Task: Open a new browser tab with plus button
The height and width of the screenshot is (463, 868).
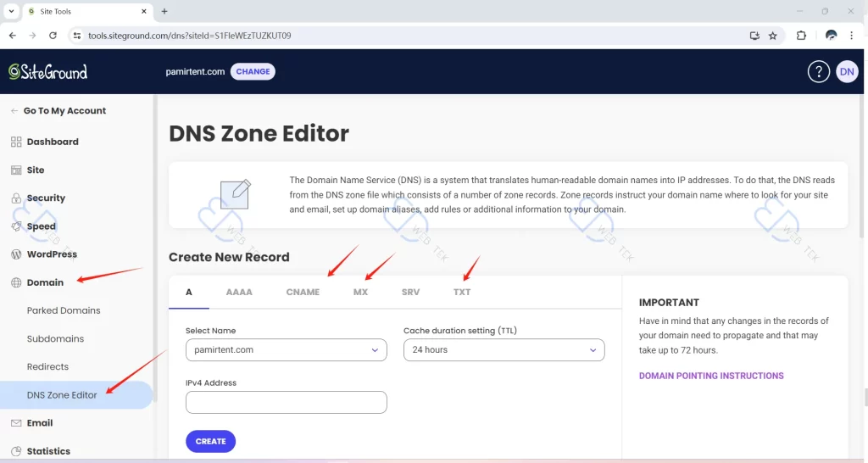Action: pyautogui.click(x=164, y=11)
